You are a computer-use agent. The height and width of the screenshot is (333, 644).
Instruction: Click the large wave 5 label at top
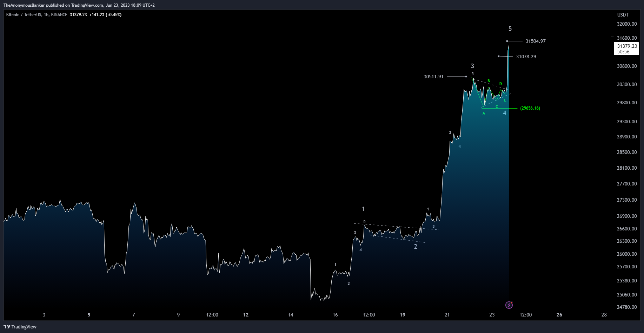[510, 29]
